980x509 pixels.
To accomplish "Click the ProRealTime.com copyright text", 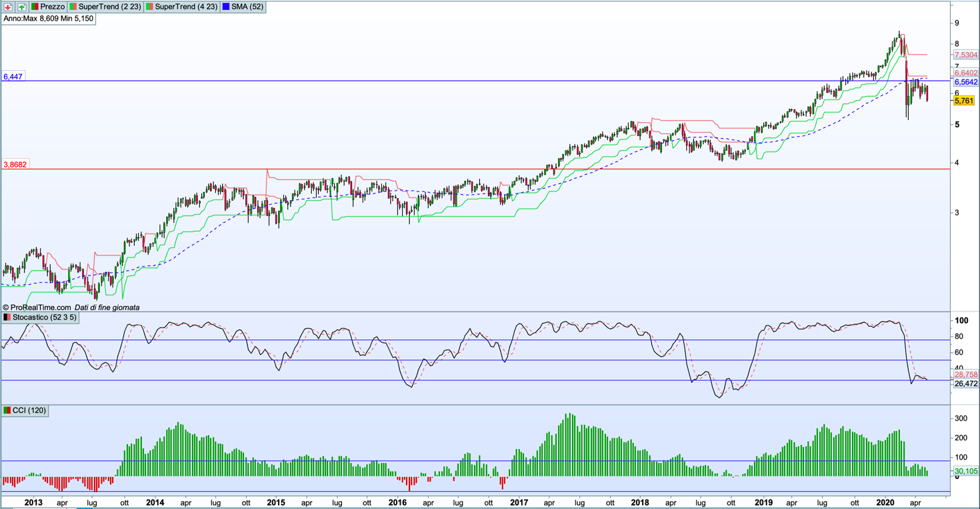I will pos(37,308).
